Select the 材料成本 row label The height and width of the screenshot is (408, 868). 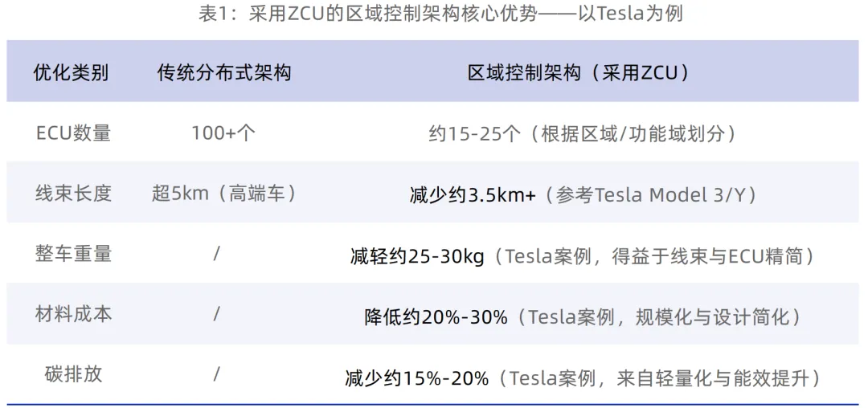73,314
